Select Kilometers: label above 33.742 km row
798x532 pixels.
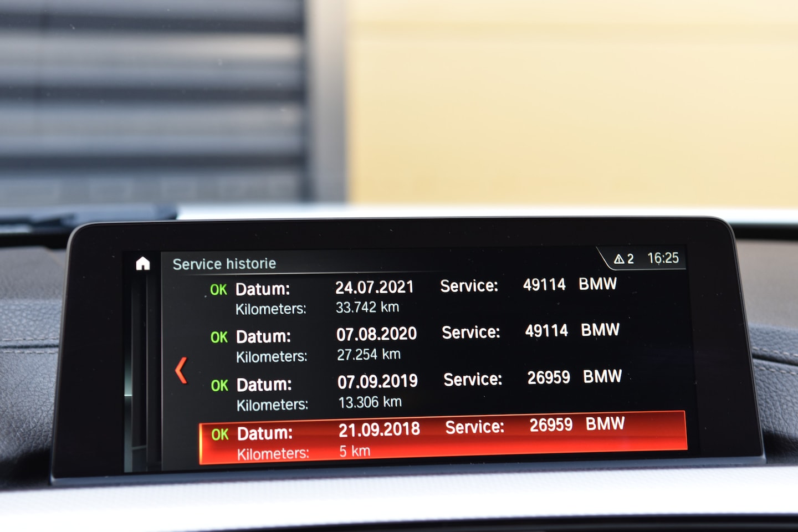(270, 309)
